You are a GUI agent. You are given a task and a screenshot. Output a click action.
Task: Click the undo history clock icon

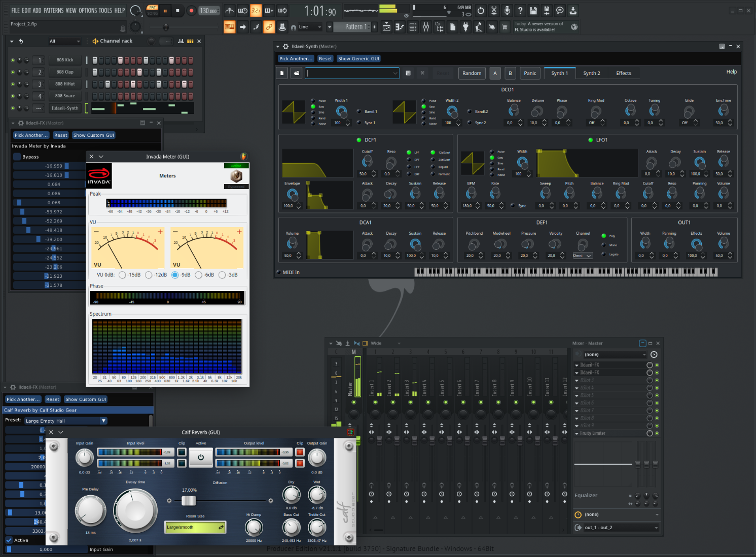coord(481,10)
